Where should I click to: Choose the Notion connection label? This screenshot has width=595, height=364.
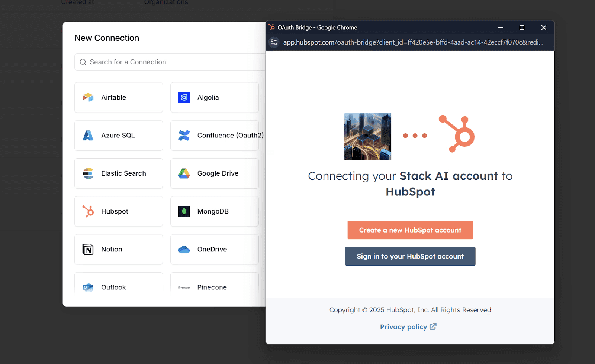(x=112, y=249)
